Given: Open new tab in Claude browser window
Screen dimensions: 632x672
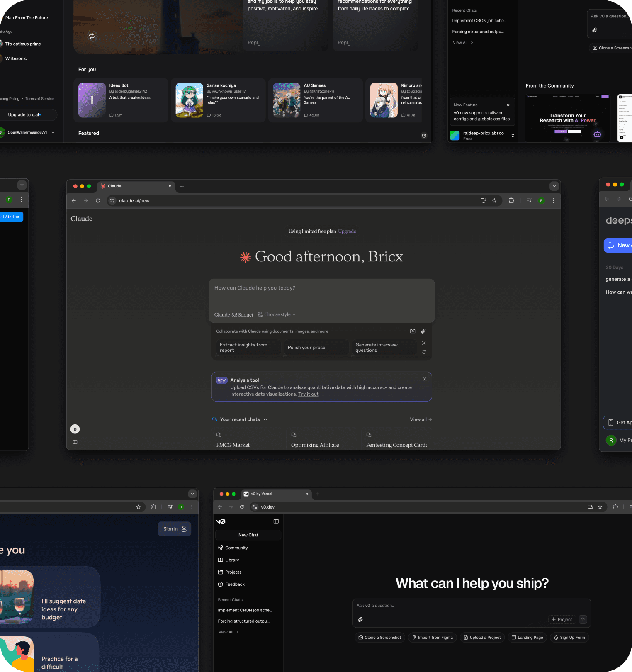Looking at the screenshot, I should point(182,186).
